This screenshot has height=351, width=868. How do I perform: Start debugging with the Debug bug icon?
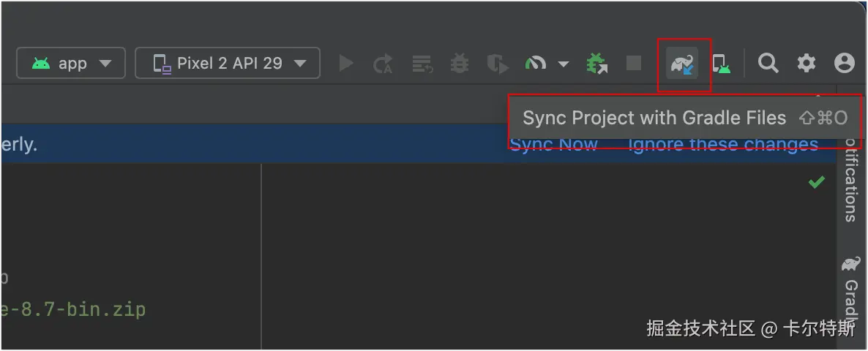click(x=460, y=64)
